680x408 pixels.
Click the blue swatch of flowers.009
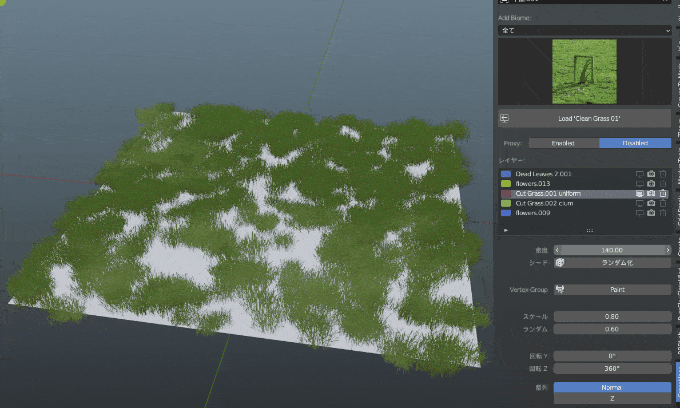(x=506, y=213)
